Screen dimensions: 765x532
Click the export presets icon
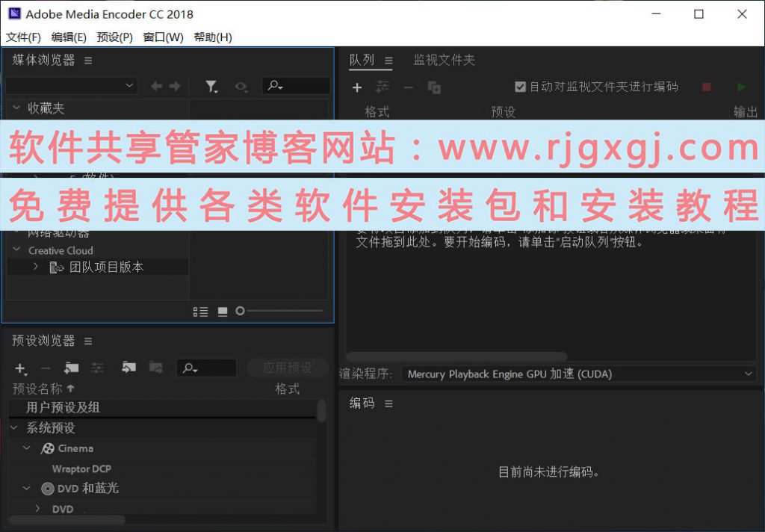click(156, 368)
